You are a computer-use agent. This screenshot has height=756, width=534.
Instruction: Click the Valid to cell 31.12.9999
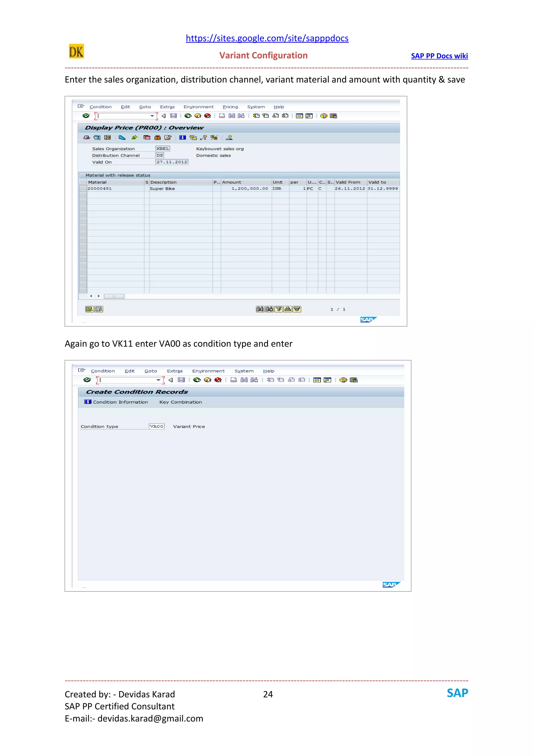click(x=383, y=189)
